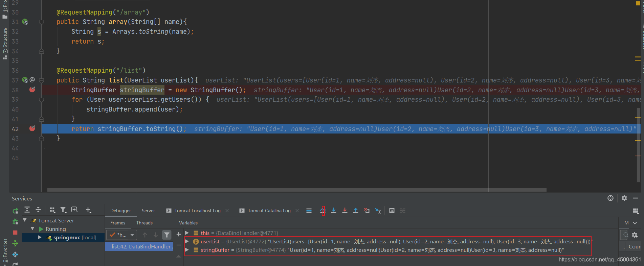Image resolution: width=644 pixels, height=266 pixels.
Task: Open the Tomcat Catalina Log tab
Action: 269,211
